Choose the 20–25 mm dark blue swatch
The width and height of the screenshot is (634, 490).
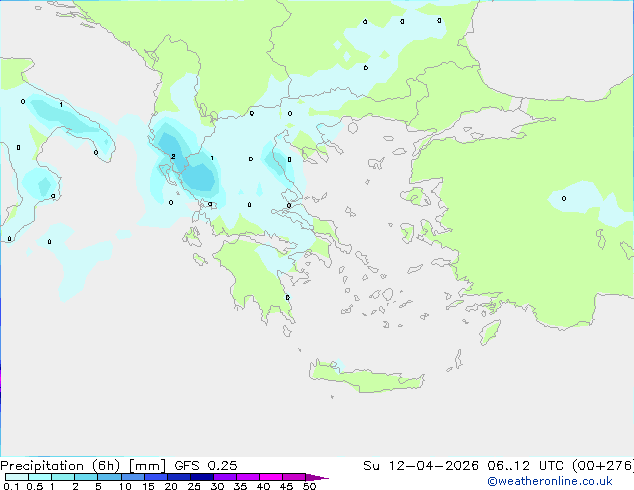click(x=179, y=477)
